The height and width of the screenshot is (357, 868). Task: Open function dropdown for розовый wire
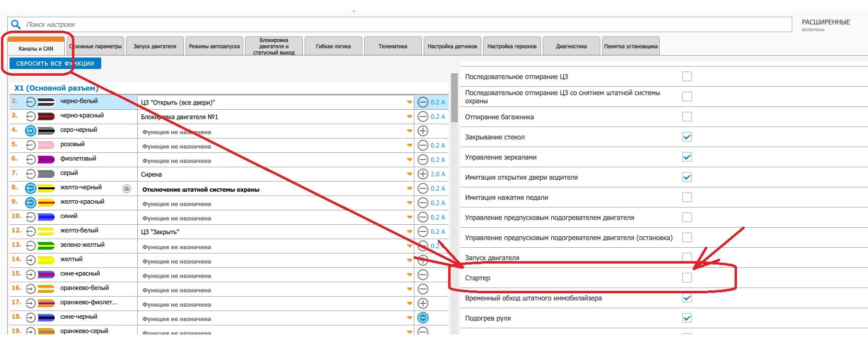pyautogui.click(x=409, y=146)
